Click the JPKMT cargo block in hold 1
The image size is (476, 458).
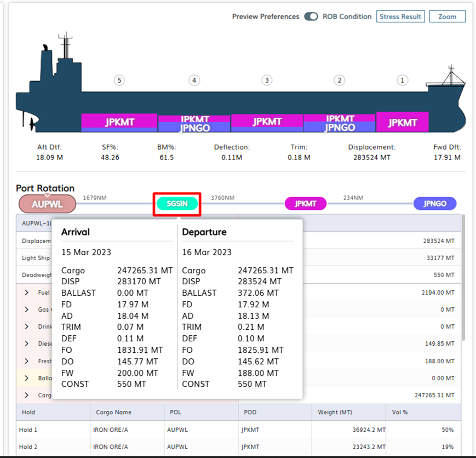403,122
